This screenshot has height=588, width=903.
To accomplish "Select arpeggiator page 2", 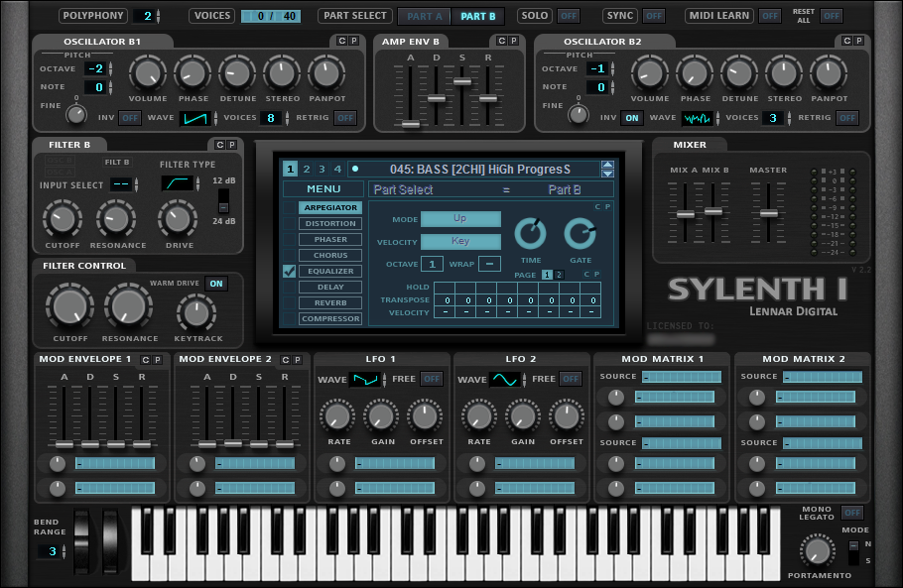I will tap(559, 275).
